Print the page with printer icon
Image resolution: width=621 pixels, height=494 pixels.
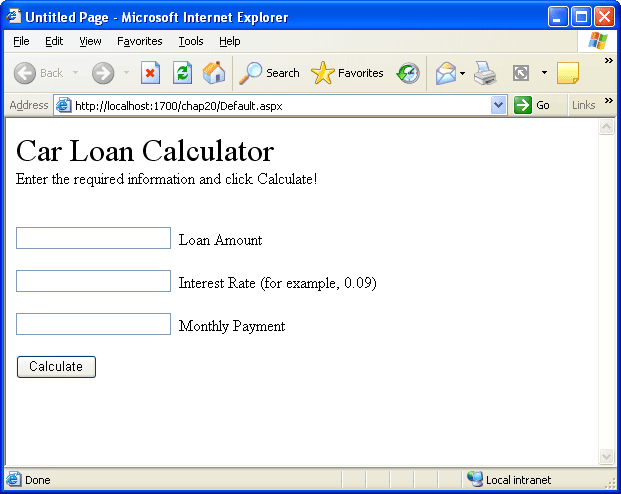point(485,73)
